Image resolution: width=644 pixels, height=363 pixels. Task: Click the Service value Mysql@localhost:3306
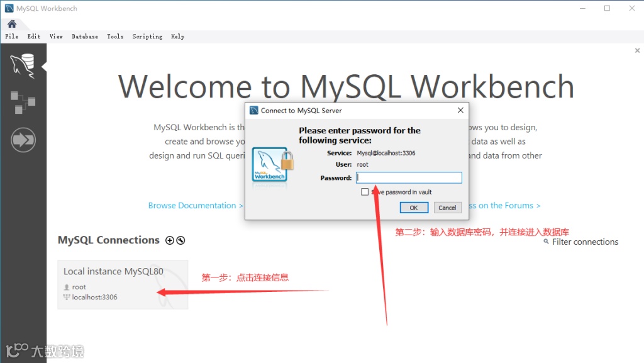coord(386,153)
